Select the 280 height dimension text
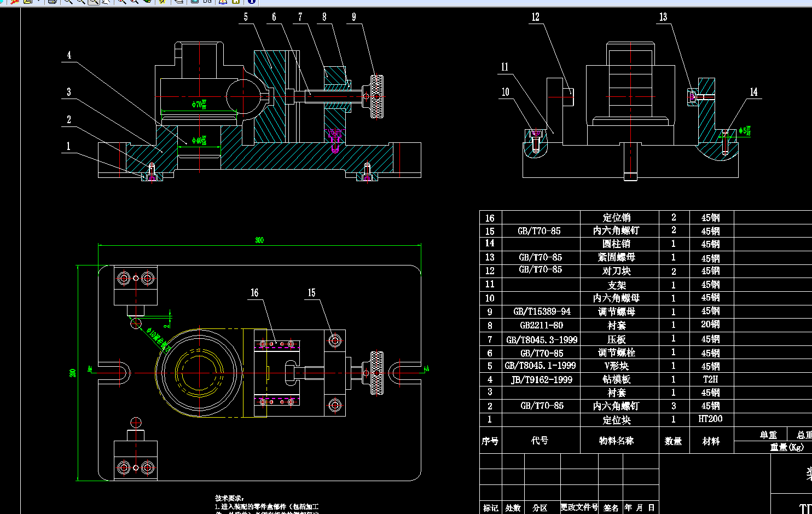Image resolution: width=812 pixels, height=514 pixels. (73, 373)
